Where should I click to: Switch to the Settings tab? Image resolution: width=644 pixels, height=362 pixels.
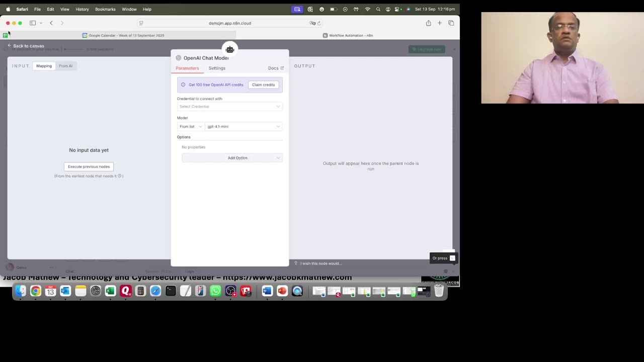tap(217, 68)
